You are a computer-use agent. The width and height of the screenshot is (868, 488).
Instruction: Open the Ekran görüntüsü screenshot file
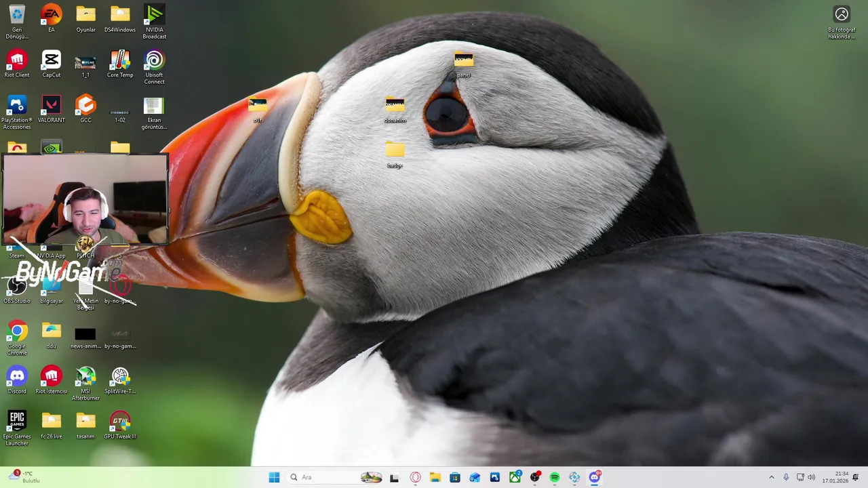[x=154, y=113]
